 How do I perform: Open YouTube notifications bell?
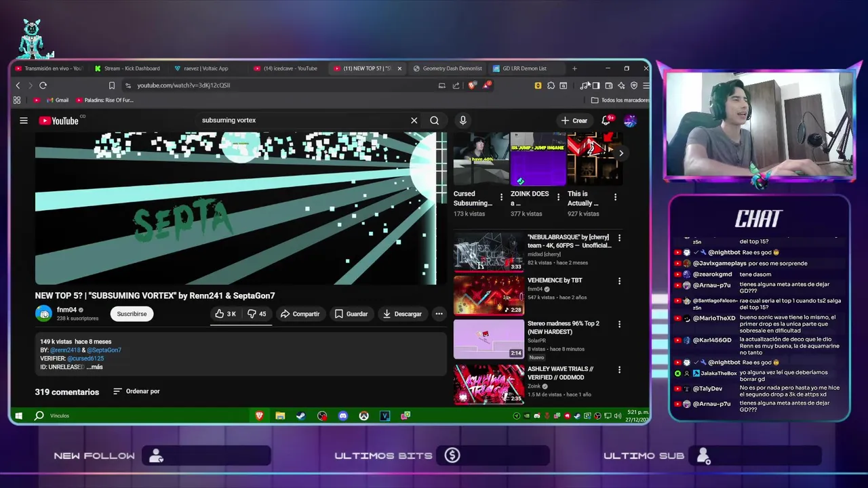tap(607, 121)
